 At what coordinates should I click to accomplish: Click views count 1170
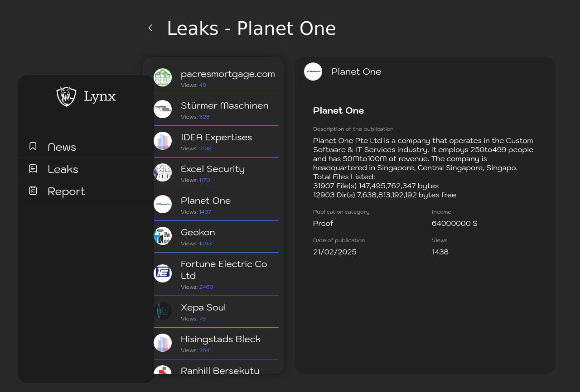click(x=204, y=180)
